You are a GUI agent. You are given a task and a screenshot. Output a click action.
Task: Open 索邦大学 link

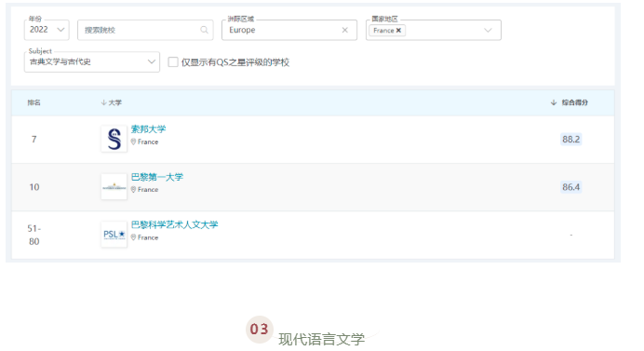(148, 129)
